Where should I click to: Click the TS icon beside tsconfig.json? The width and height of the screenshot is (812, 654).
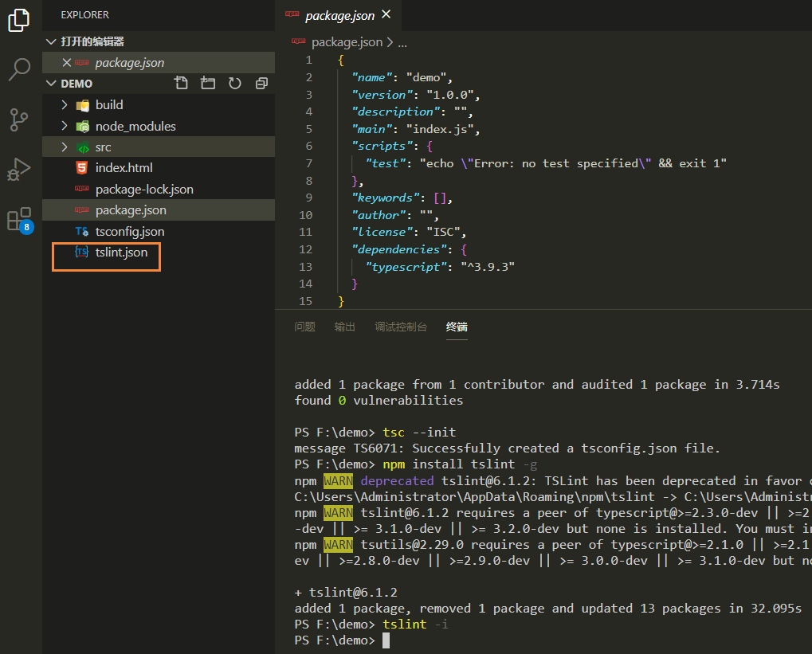[x=82, y=232]
